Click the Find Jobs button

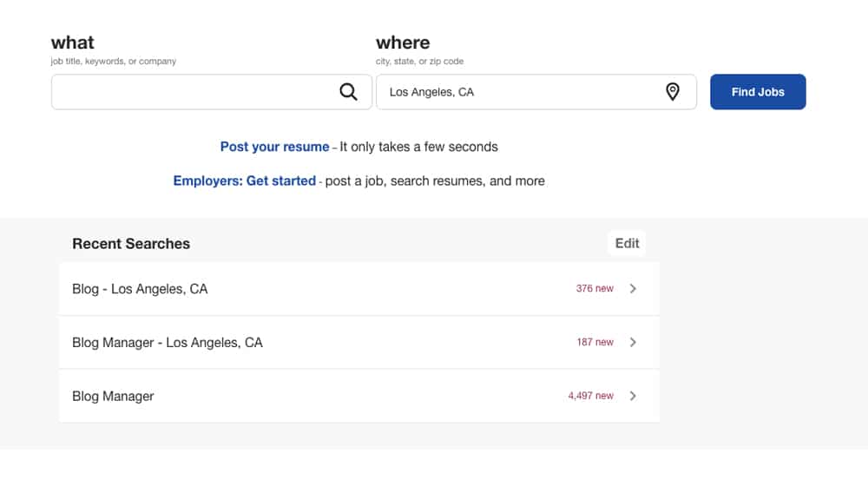pos(758,92)
